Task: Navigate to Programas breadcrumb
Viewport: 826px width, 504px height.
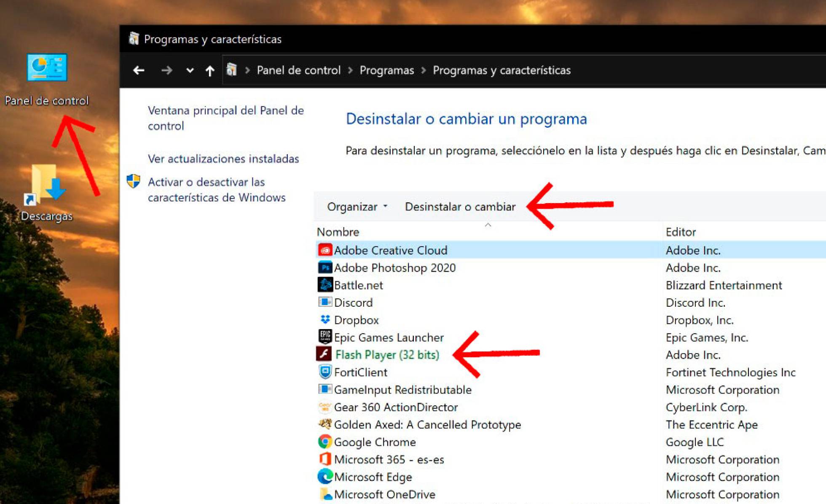Action: [x=387, y=70]
